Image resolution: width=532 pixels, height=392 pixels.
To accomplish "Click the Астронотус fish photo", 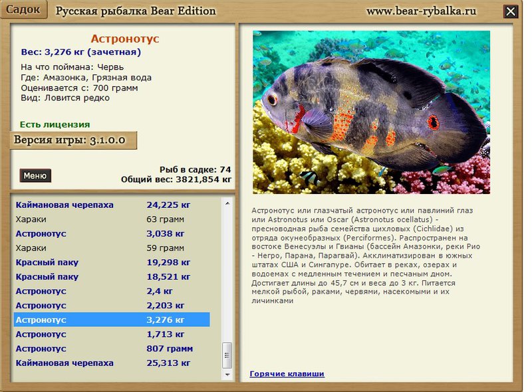I will click(371, 112).
